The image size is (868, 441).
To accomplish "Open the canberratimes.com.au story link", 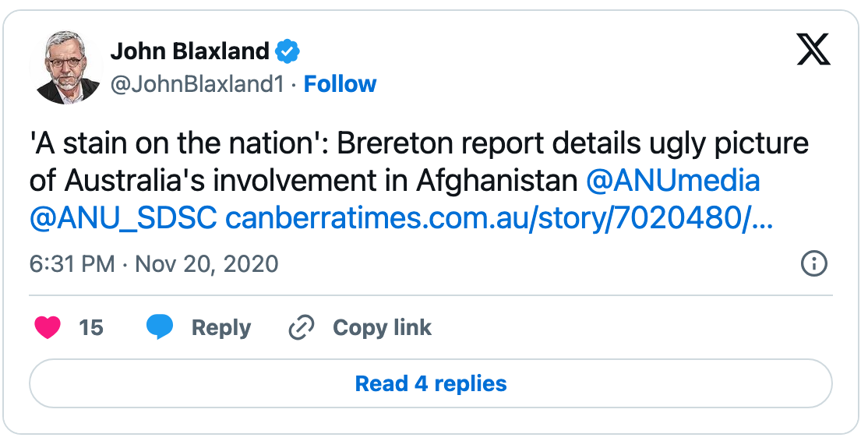I will click(499, 220).
